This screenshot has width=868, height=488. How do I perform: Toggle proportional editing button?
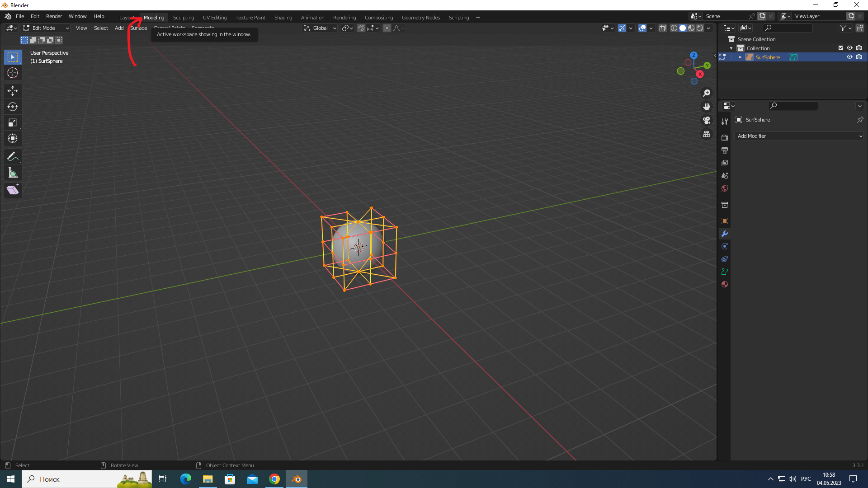(387, 28)
